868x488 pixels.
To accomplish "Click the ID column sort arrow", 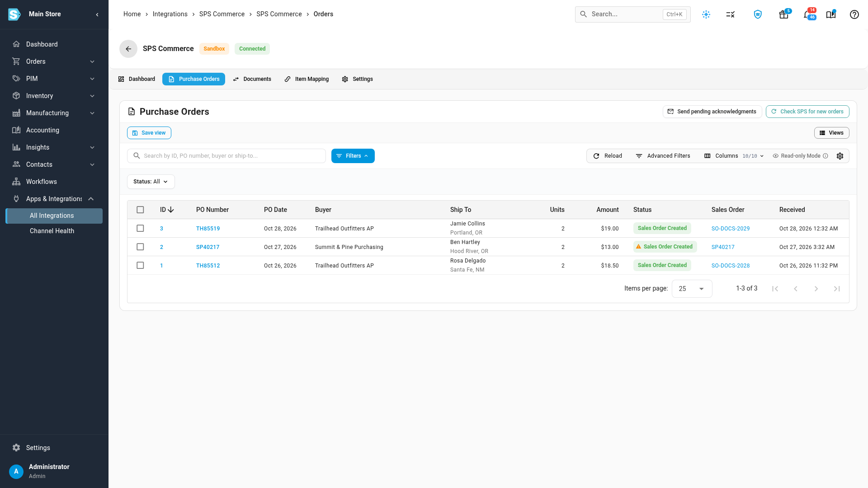I will pos(171,210).
